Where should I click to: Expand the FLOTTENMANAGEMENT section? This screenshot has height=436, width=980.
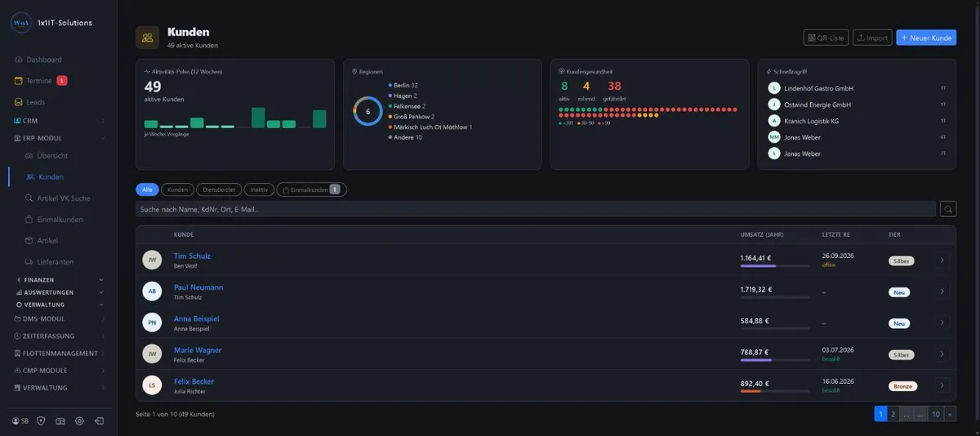(x=59, y=354)
